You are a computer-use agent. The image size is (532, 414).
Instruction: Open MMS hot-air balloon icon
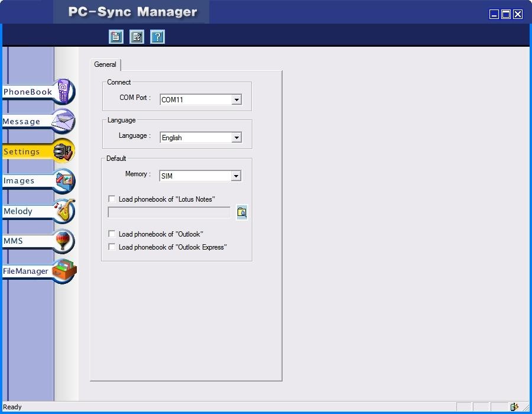coord(64,241)
